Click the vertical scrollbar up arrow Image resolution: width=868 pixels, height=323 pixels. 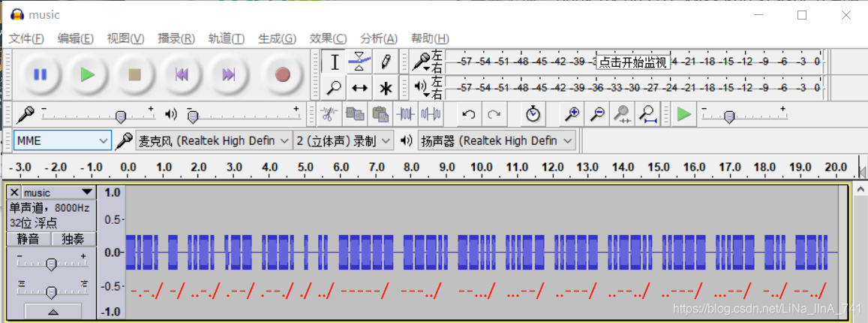click(860, 190)
